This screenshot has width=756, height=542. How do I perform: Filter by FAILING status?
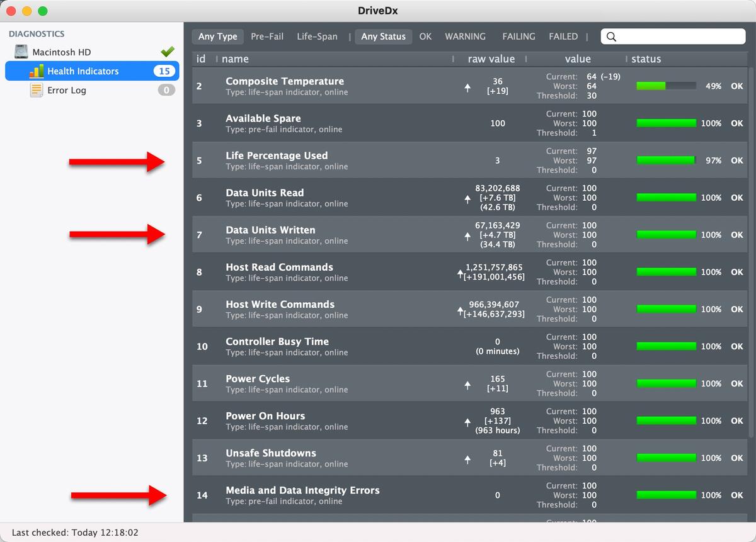pos(518,37)
